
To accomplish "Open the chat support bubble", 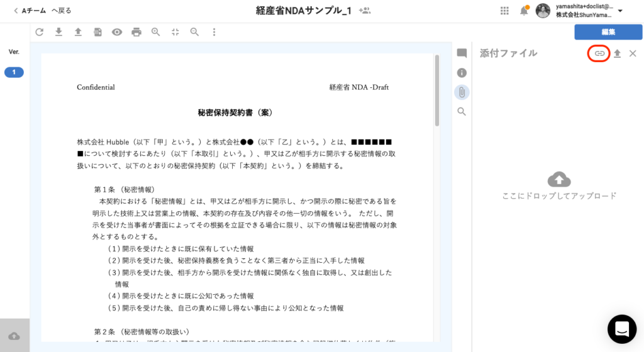I will pos(622,329).
